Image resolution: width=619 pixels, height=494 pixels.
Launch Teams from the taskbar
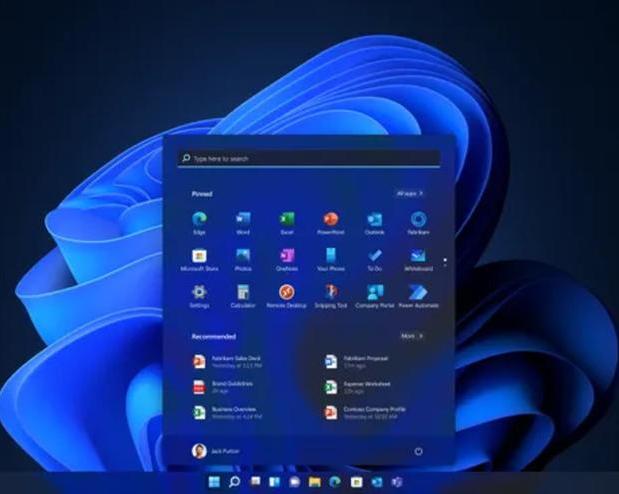pos(397,482)
